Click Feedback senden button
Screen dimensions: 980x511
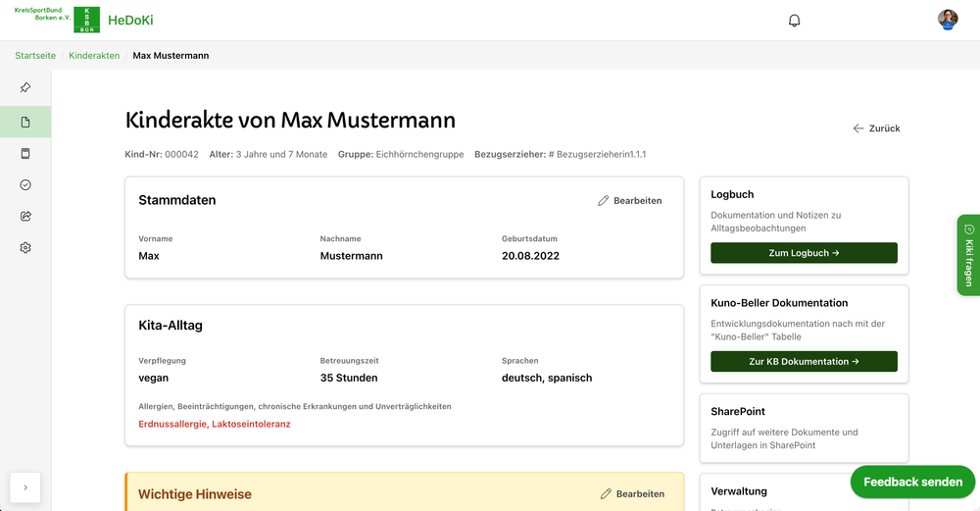[x=912, y=483]
